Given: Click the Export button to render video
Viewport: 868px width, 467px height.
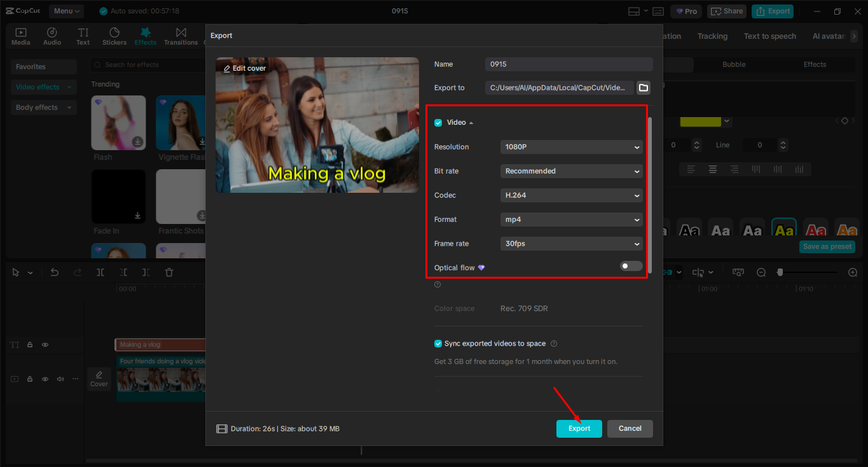Looking at the screenshot, I should 579,428.
